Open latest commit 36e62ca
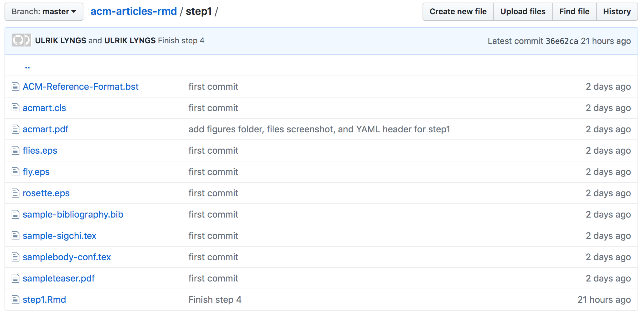The width and height of the screenshot is (644, 317). [562, 41]
